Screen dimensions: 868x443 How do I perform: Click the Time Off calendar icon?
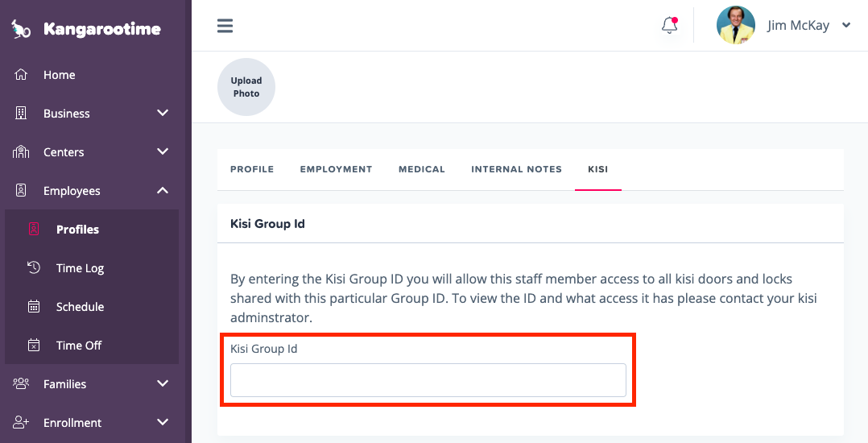click(x=34, y=346)
